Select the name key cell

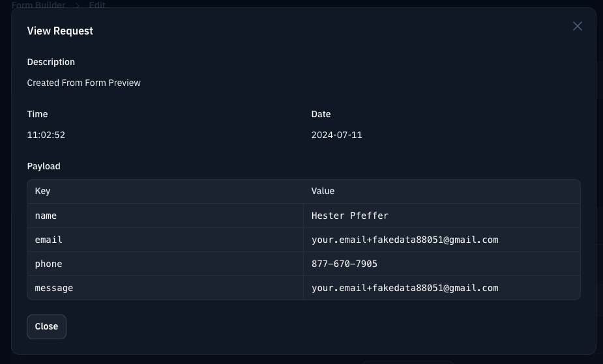click(x=166, y=216)
